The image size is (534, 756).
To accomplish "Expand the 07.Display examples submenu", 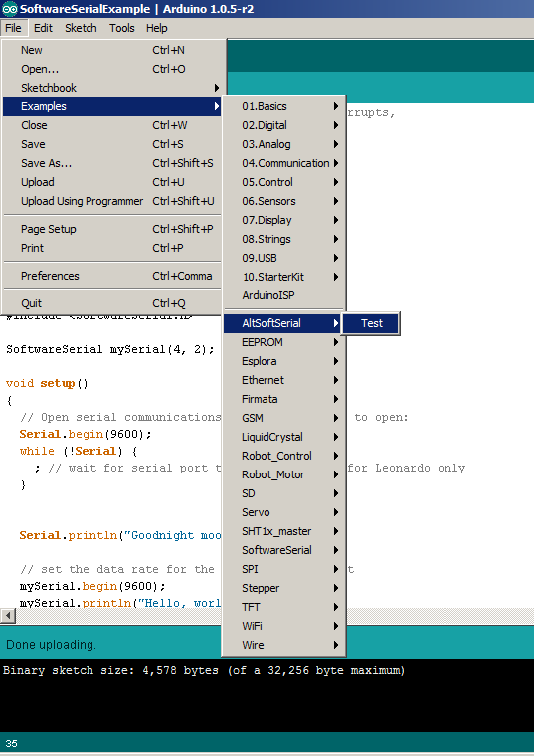I will pyautogui.click(x=284, y=220).
